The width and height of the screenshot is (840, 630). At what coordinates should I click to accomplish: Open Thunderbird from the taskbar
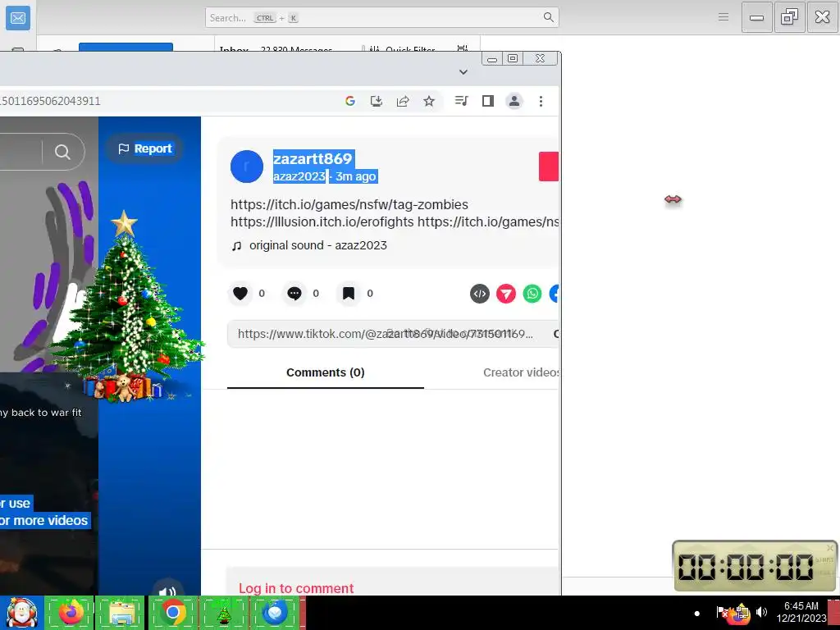point(275,612)
